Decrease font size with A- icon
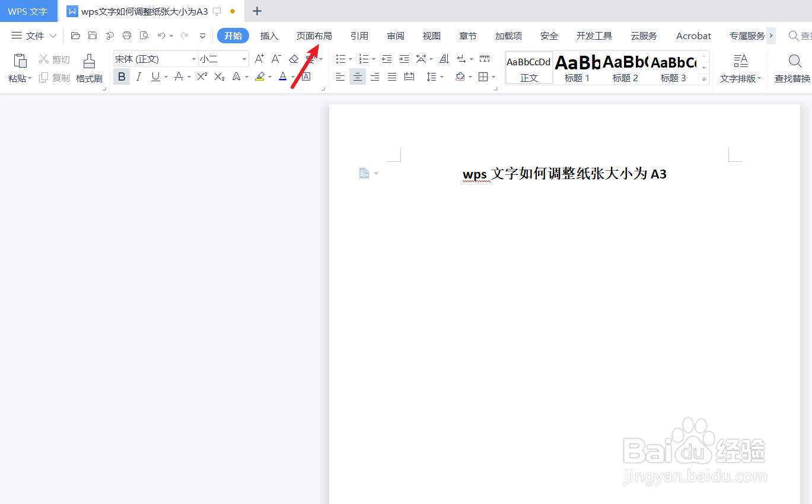This screenshot has width=812, height=504. click(x=276, y=59)
